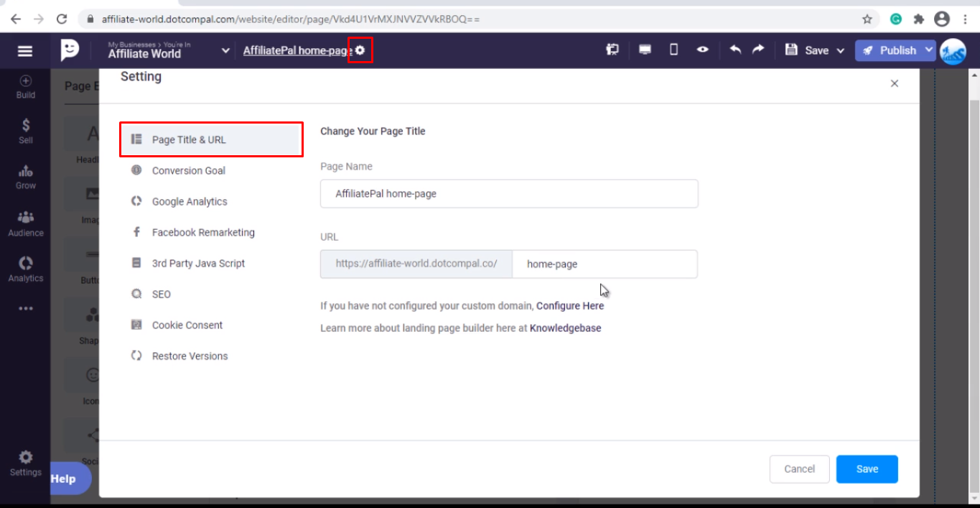Click the Publish button
Viewport: 980px width, 508px height.
pyautogui.click(x=890, y=50)
